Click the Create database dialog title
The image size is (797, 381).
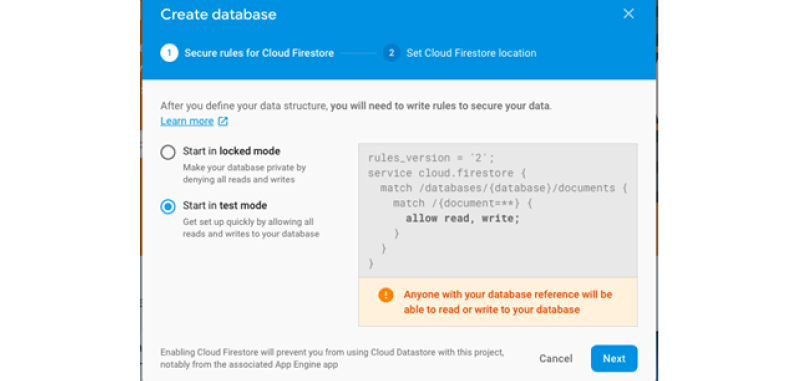pyautogui.click(x=219, y=14)
